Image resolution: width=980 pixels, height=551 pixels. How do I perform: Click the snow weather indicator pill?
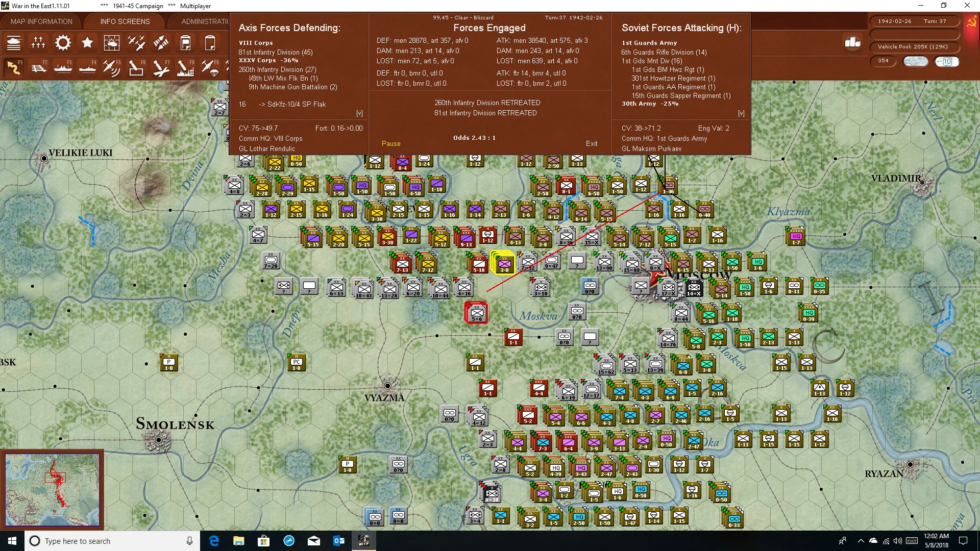click(x=916, y=61)
